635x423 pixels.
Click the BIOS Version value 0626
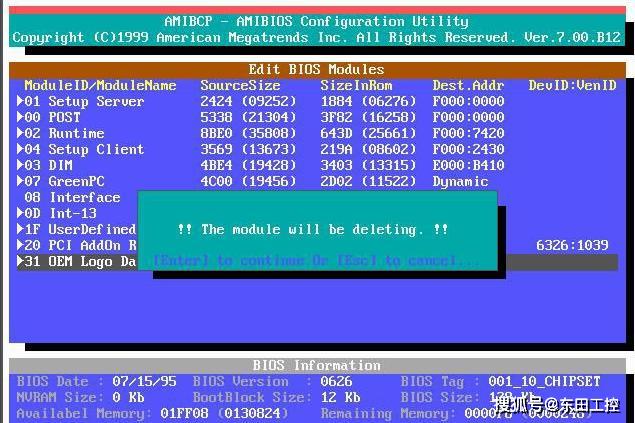pos(337,381)
